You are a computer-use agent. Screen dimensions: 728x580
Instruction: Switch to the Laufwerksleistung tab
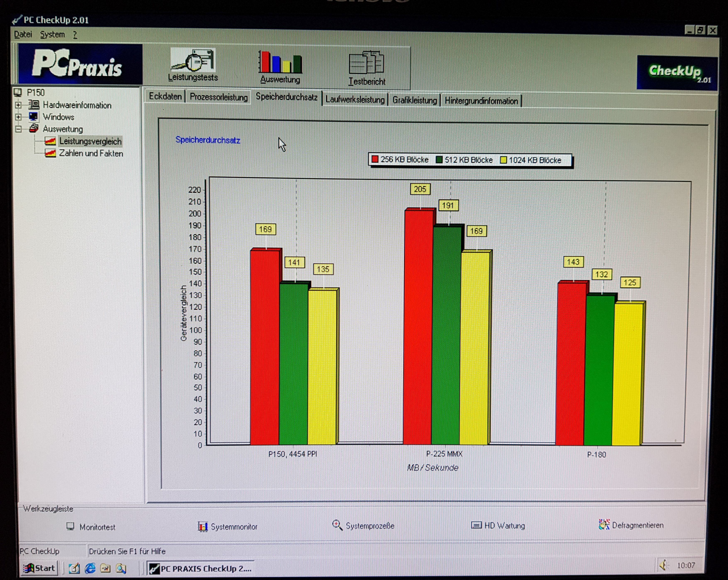click(x=355, y=100)
